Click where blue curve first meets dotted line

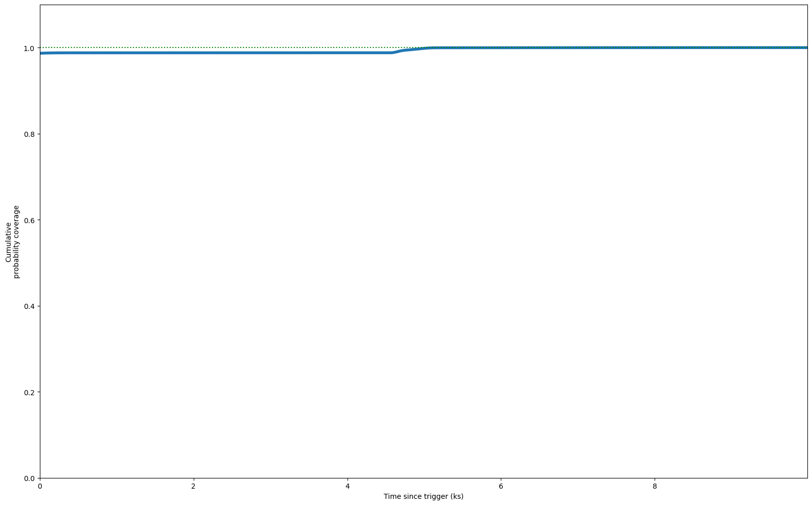point(432,47)
